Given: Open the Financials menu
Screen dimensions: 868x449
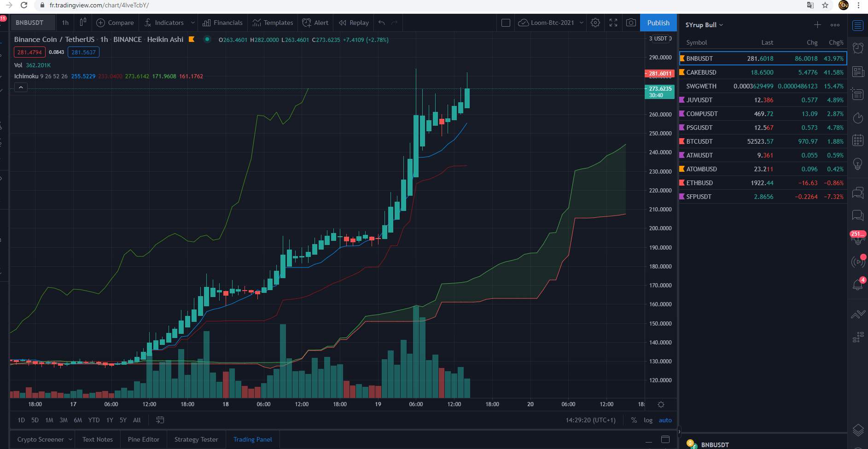Looking at the screenshot, I should click(x=223, y=23).
